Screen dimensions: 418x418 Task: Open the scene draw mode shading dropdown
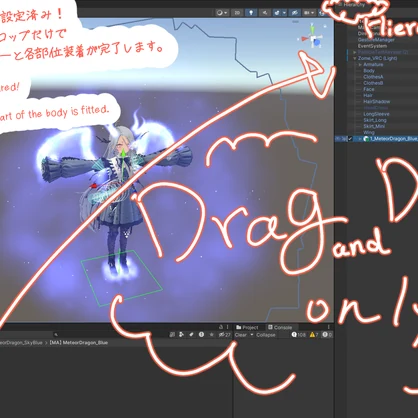click(x=222, y=13)
